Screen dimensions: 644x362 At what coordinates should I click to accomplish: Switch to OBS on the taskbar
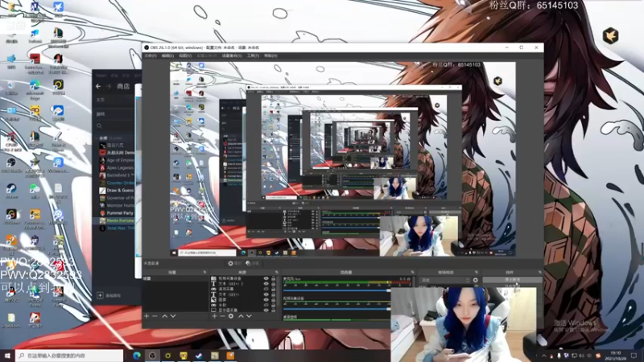[152, 356]
